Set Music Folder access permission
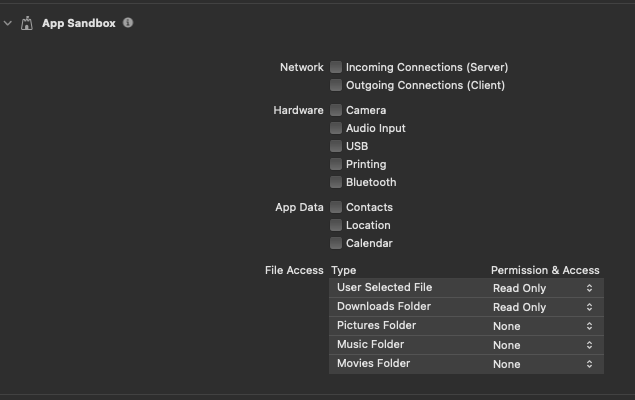Screen dimensions: 635x400 pyautogui.click(x=543, y=345)
